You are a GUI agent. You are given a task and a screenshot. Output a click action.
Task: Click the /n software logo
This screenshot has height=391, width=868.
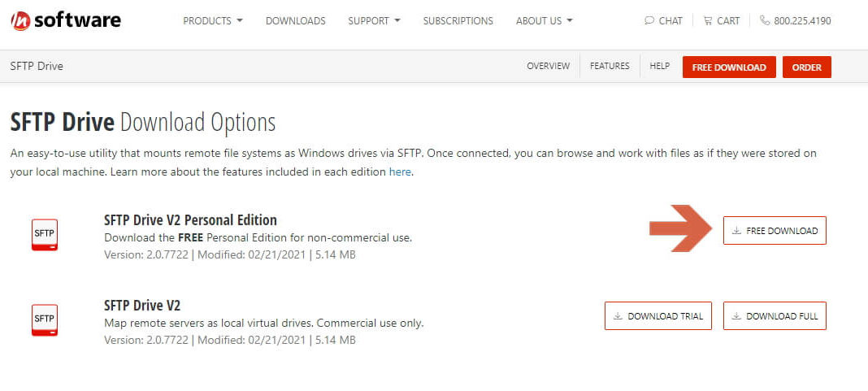click(x=65, y=21)
